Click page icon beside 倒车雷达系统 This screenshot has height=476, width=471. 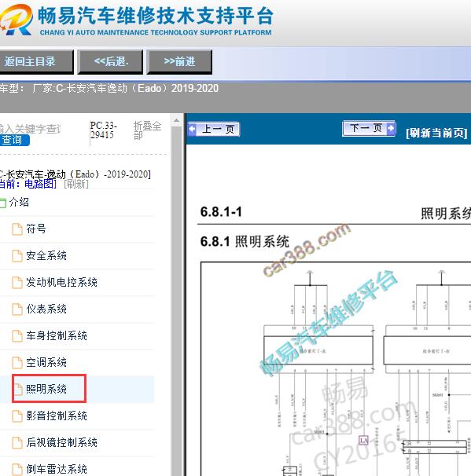point(17,469)
